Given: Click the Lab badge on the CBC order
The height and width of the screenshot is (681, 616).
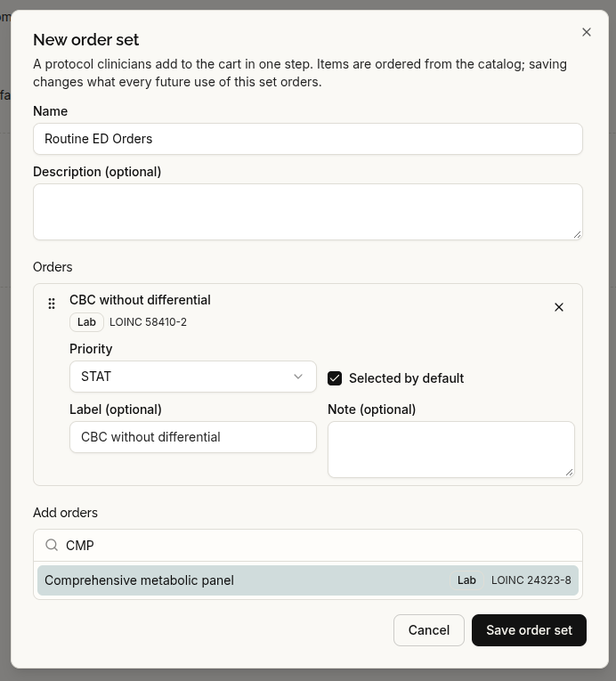Looking at the screenshot, I should pyautogui.click(x=86, y=322).
